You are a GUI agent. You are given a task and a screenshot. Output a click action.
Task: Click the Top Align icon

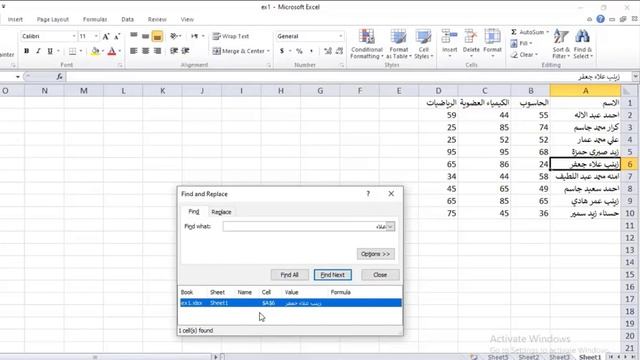click(x=133, y=36)
